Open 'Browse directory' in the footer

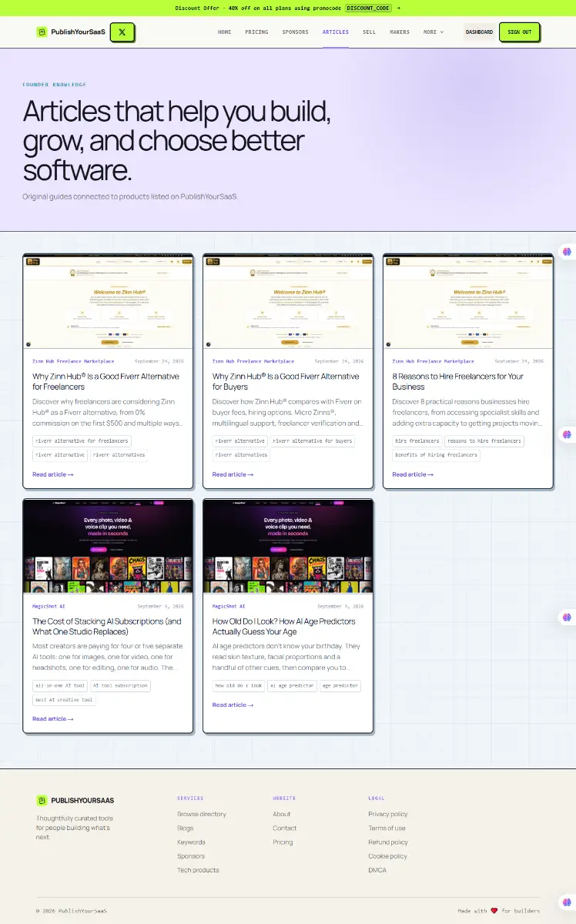202,814
